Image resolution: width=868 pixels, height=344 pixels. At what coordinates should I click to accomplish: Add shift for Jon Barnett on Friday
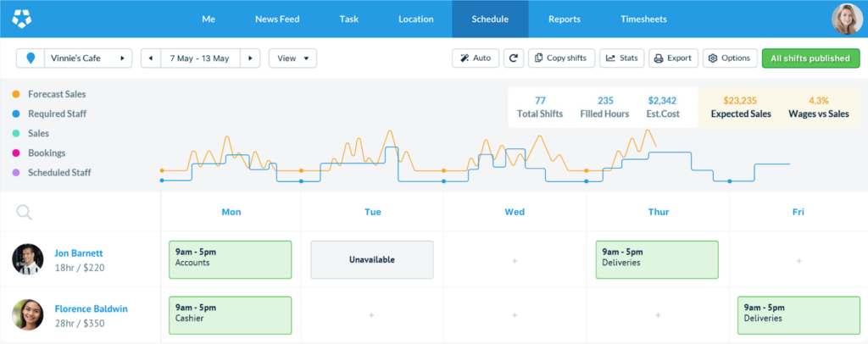[798, 260]
